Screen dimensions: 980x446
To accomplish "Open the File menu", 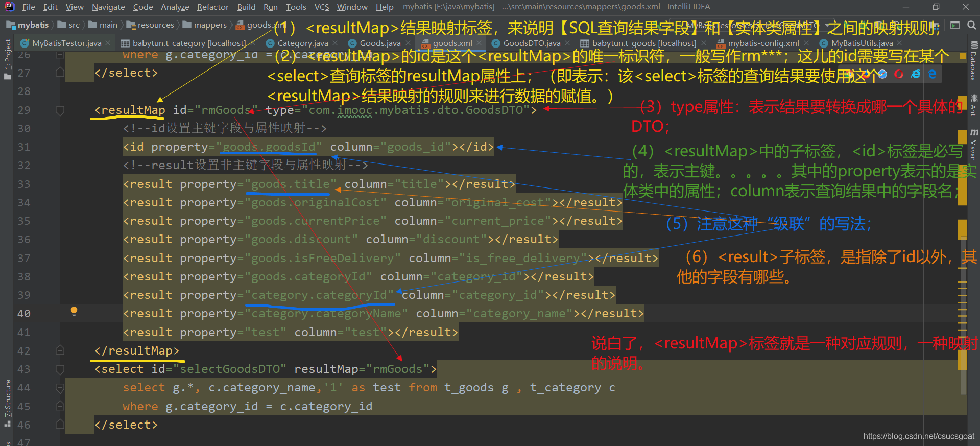I will 29,7.
